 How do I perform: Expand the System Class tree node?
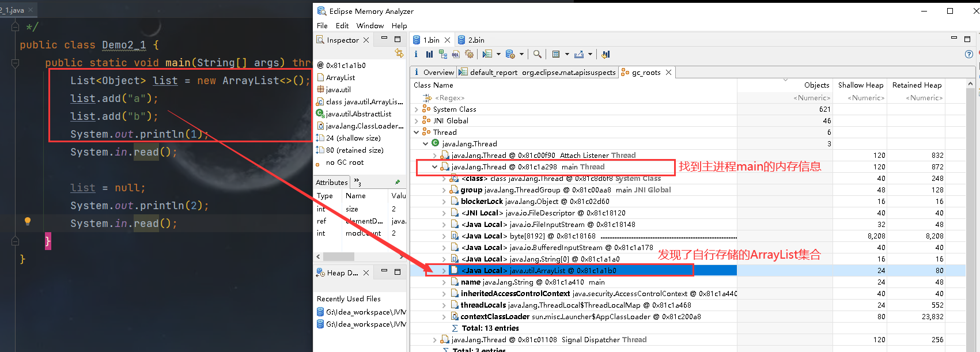pos(417,109)
